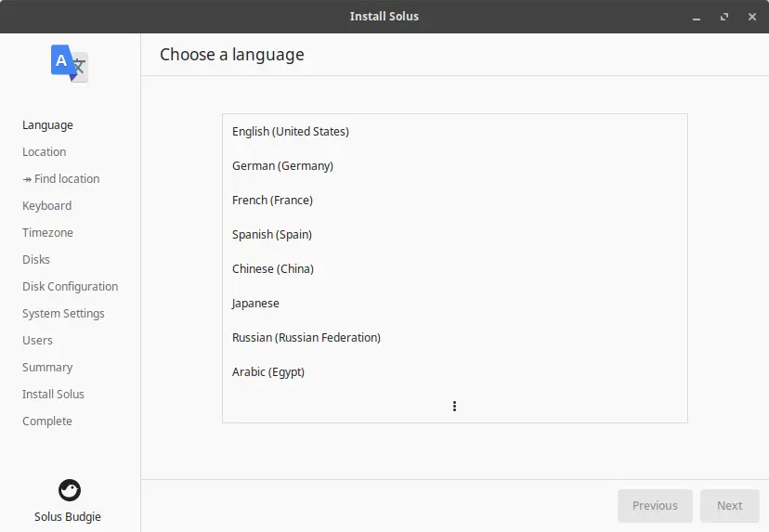This screenshot has height=532, width=769.
Task: Go to the Disks sidebar step
Action: tap(36, 259)
